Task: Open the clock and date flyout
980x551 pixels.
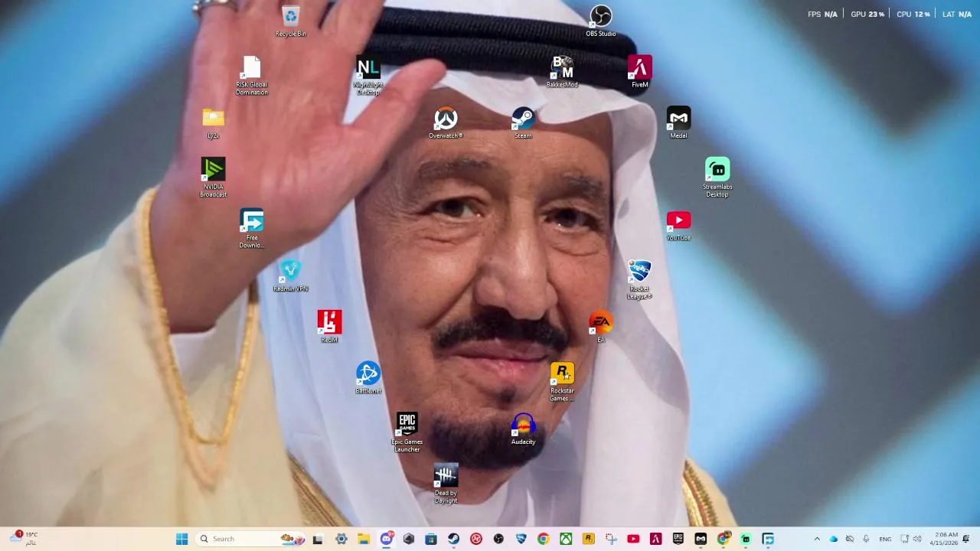Action: tap(943, 539)
